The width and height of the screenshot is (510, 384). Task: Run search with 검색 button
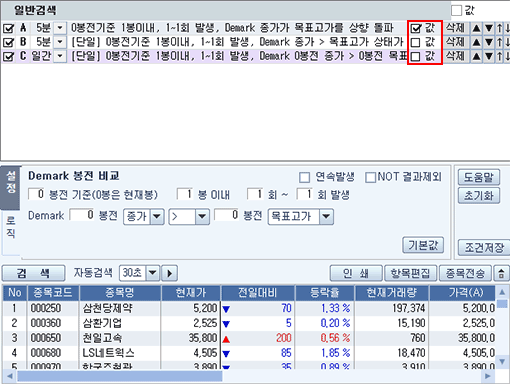click(x=33, y=273)
